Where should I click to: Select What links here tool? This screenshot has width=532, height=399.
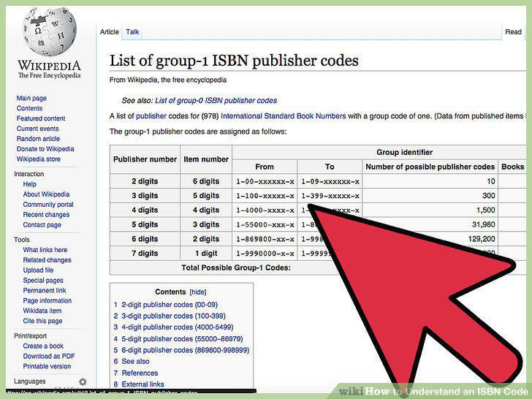tap(45, 250)
